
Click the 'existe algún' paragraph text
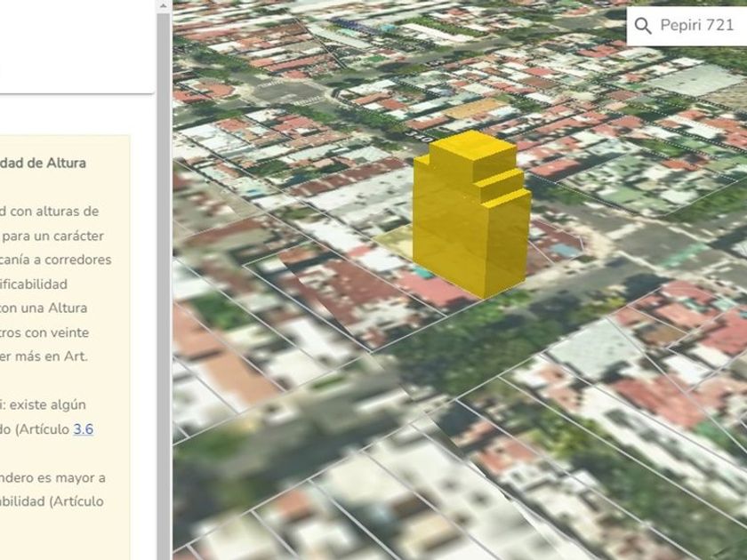coord(43,404)
